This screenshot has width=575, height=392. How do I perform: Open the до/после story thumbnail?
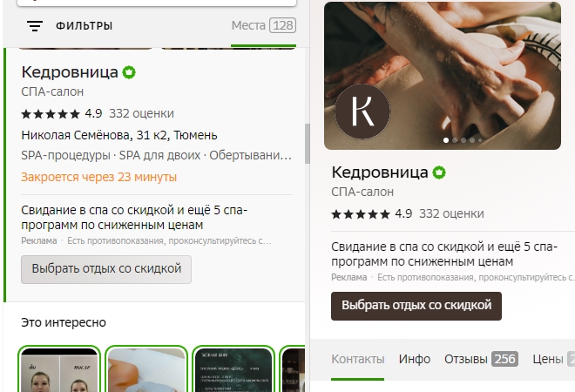click(x=59, y=368)
